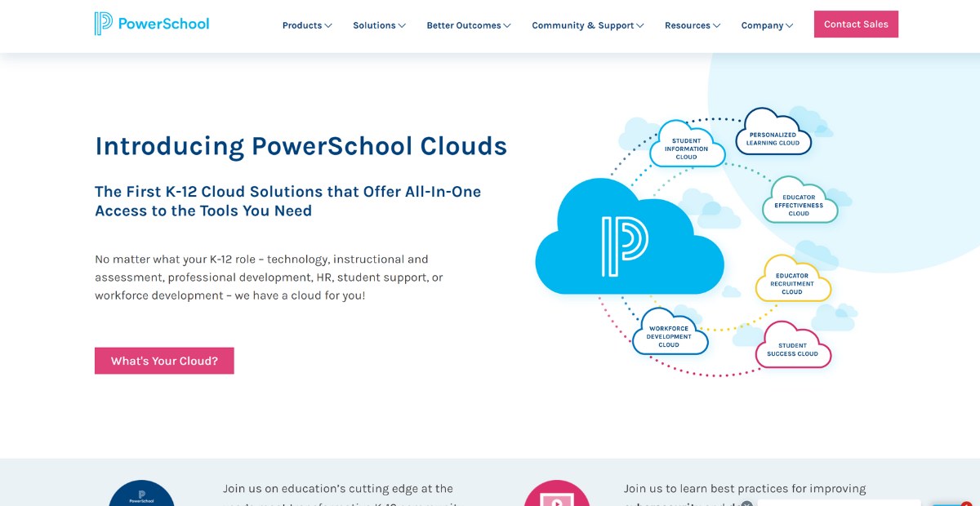Expand the Products dropdown chevron
The image size is (980, 506).
328,25
